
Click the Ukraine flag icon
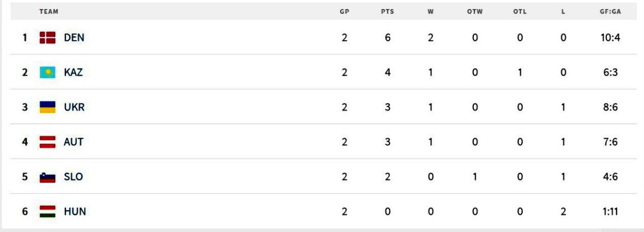click(x=47, y=107)
